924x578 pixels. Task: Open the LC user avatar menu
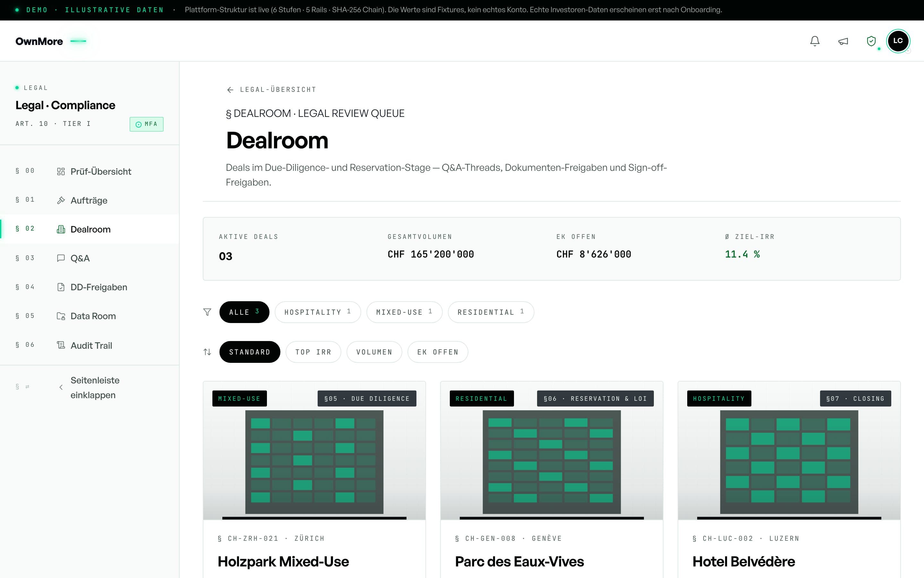[898, 41]
